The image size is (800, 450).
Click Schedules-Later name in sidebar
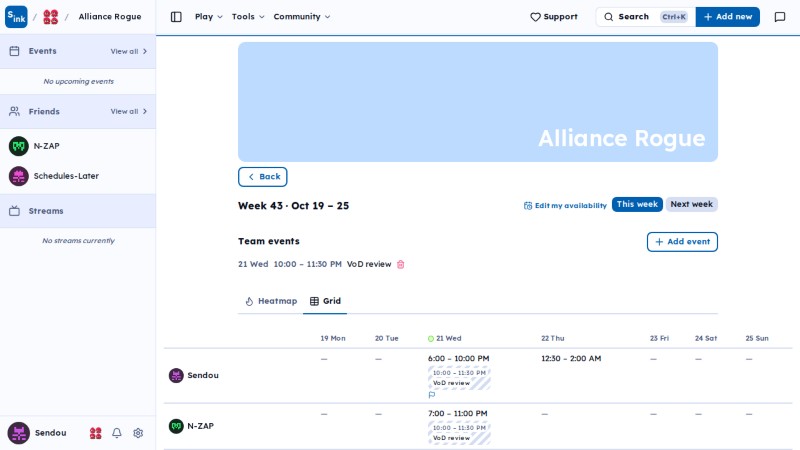click(x=66, y=176)
